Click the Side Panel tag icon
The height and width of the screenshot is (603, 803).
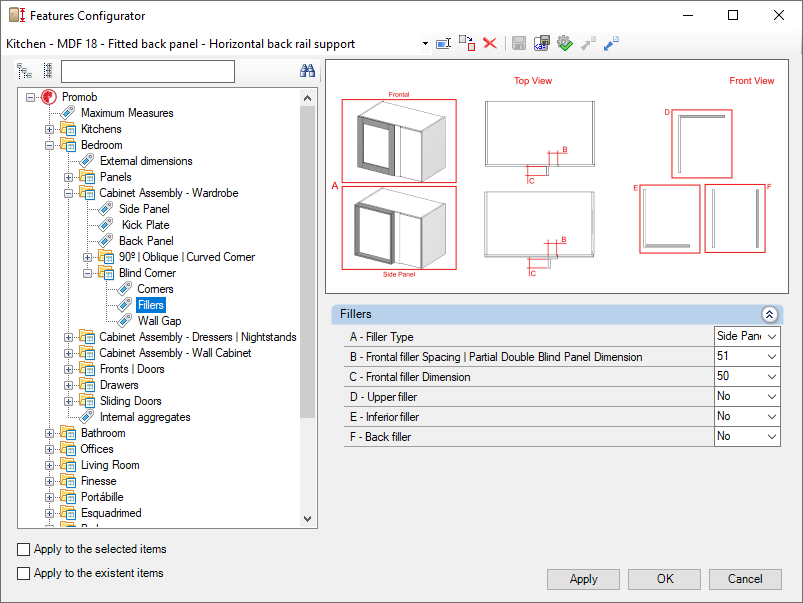coord(105,209)
